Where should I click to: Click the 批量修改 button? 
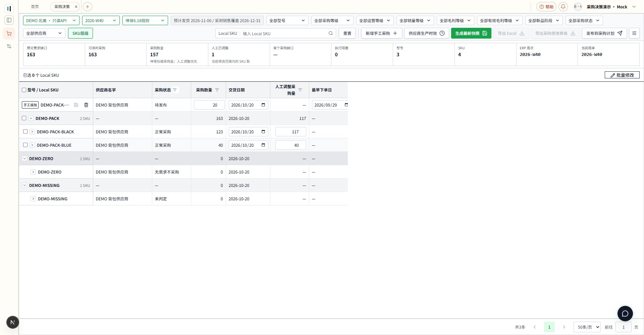[x=622, y=75]
